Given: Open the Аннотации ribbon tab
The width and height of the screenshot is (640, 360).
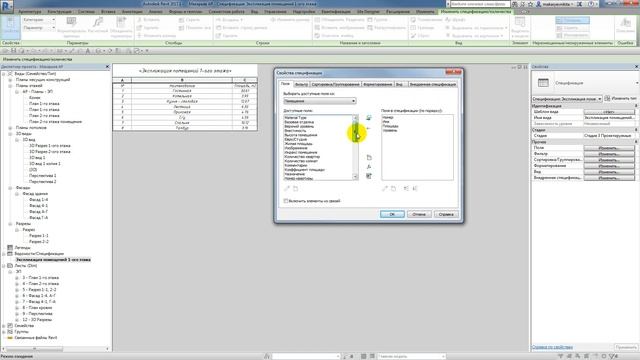Looking at the screenshot, I should 132,12.
